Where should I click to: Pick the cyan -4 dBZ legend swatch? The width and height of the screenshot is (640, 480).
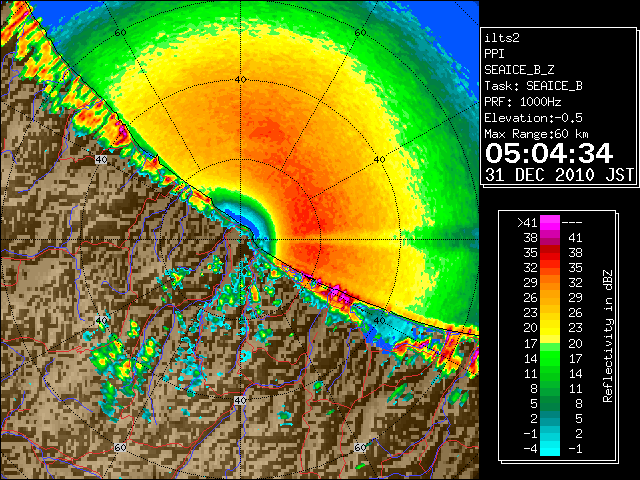[x=550, y=449]
